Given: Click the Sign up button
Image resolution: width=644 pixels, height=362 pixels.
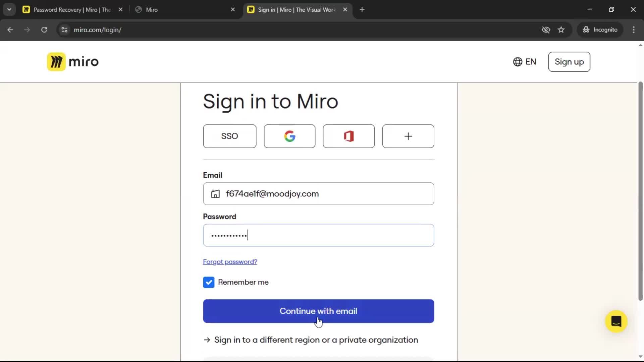Looking at the screenshot, I should pyautogui.click(x=569, y=62).
